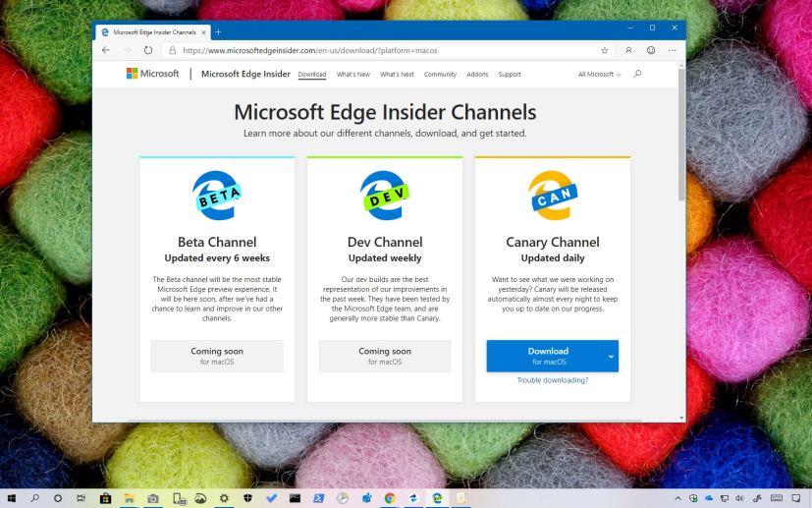Launch Google Chrome from the taskbar

coord(390,499)
